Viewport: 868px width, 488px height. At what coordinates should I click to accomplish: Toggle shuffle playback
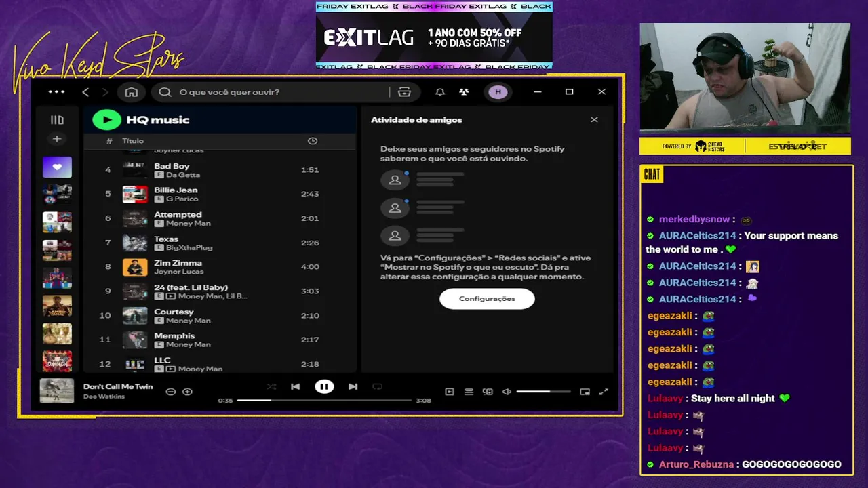271,386
